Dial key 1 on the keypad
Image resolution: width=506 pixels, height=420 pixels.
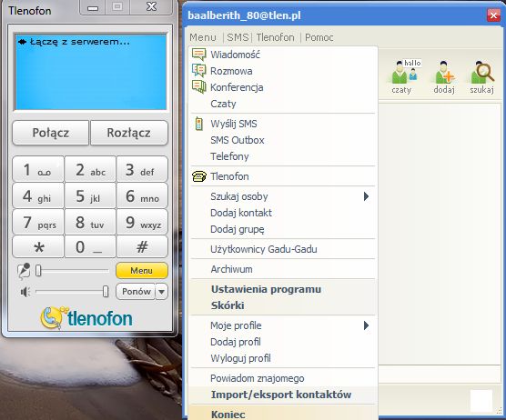(x=38, y=170)
